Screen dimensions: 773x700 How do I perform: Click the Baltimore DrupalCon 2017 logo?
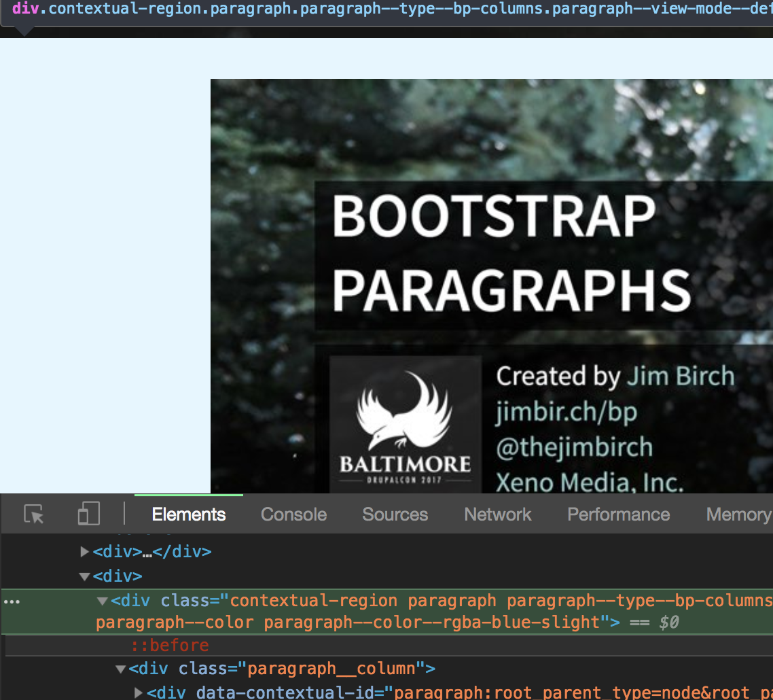coord(406,424)
